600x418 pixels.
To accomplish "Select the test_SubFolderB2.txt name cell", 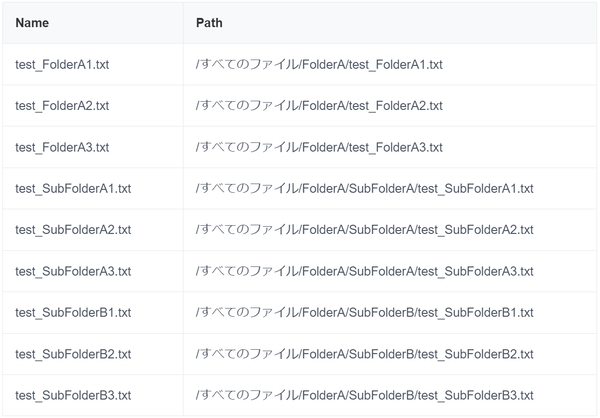I will coord(73,354).
